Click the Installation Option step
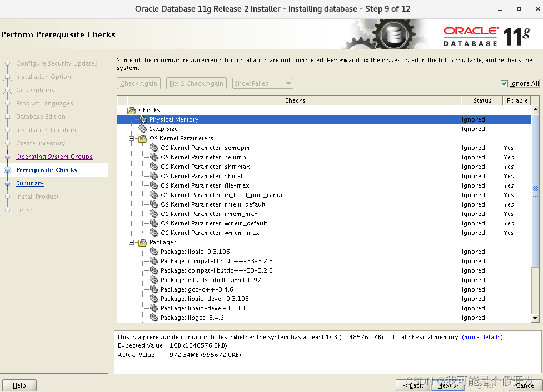This screenshot has width=543, height=392. pyautogui.click(x=43, y=77)
